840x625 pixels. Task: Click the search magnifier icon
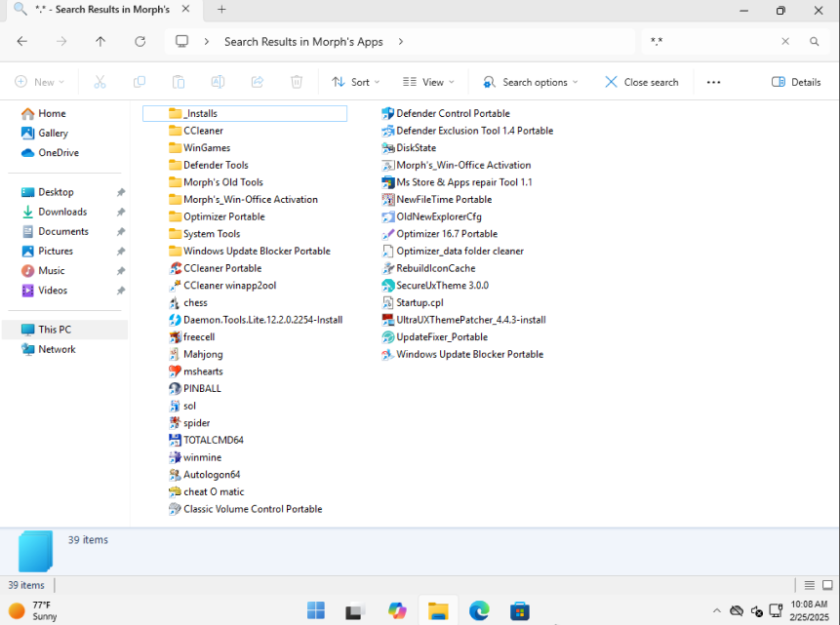click(815, 41)
